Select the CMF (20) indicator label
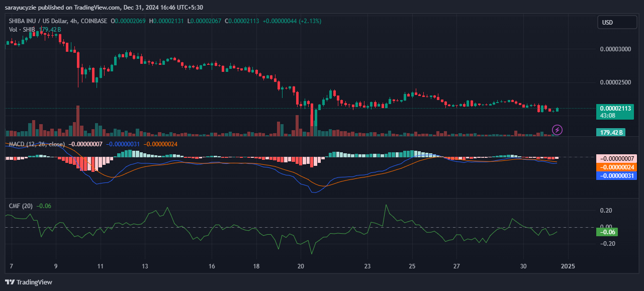This screenshot has height=291, width=644. click(x=21, y=206)
